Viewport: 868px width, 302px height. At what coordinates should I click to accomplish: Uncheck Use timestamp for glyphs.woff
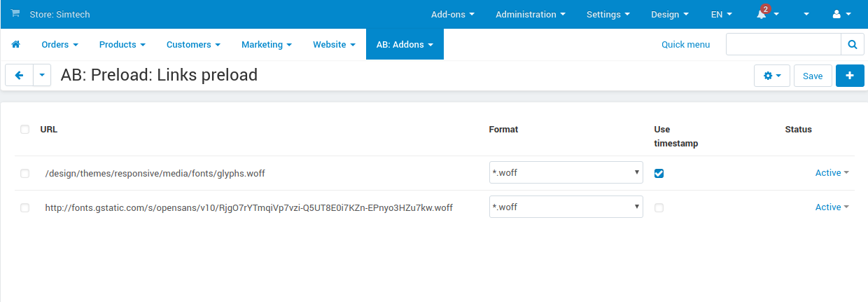pos(659,173)
